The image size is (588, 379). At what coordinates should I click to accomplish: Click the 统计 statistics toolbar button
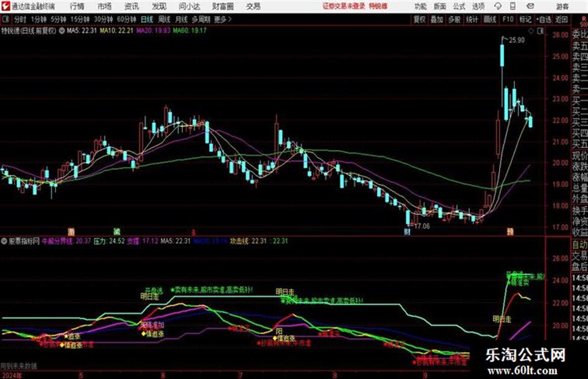pos(472,19)
